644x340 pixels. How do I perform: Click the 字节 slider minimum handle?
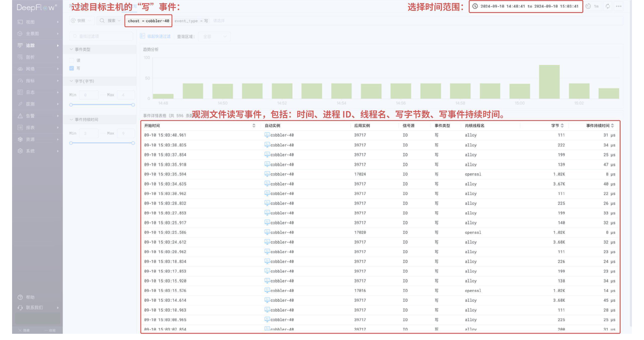click(71, 105)
